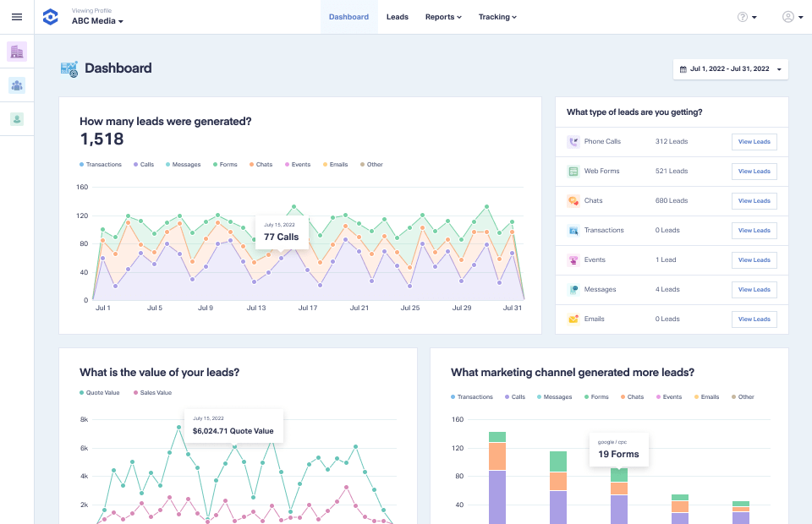
Task: Toggle Chats in marketing channel chart legend
Action: tap(633, 396)
